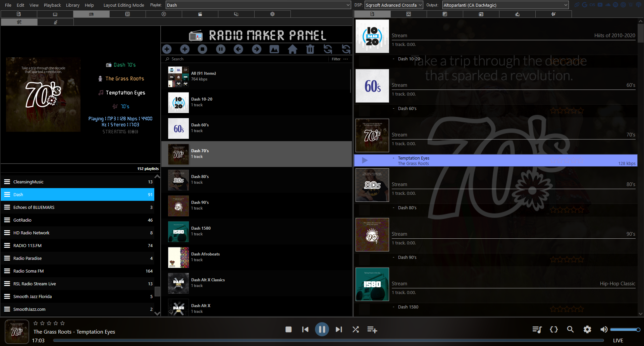The height and width of the screenshot is (346, 644).
Task: Click now playing 70's cover in bottom bar
Action: [x=17, y=332]
